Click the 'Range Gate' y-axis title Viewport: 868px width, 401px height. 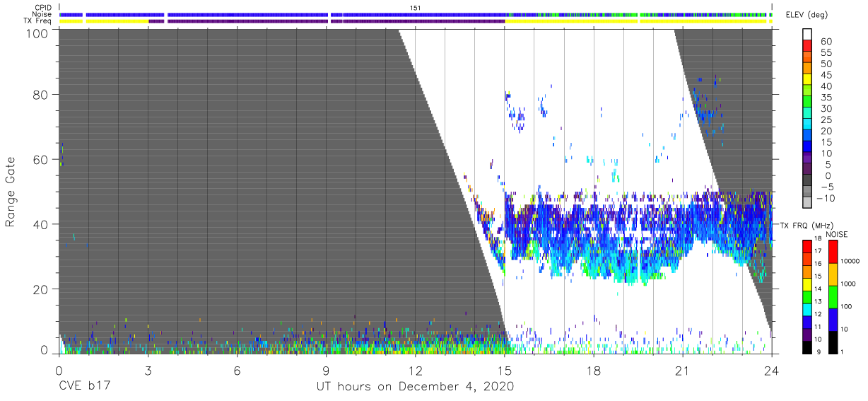[x=11, y=192]
